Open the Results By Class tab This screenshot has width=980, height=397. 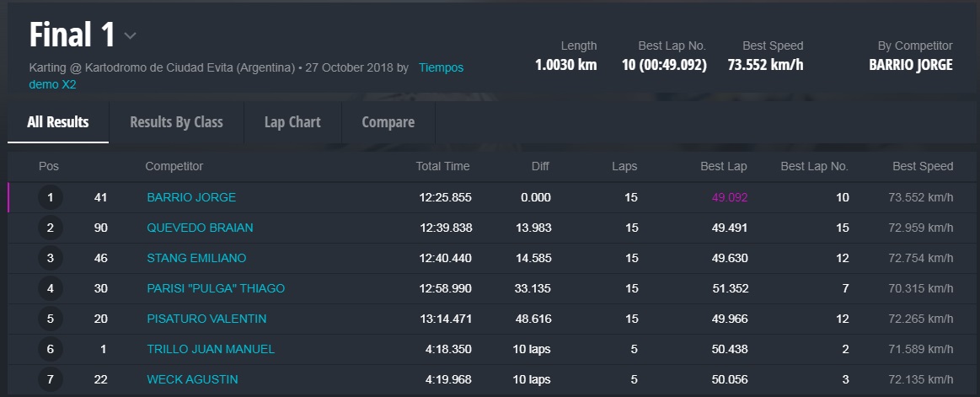pos(176,122)
